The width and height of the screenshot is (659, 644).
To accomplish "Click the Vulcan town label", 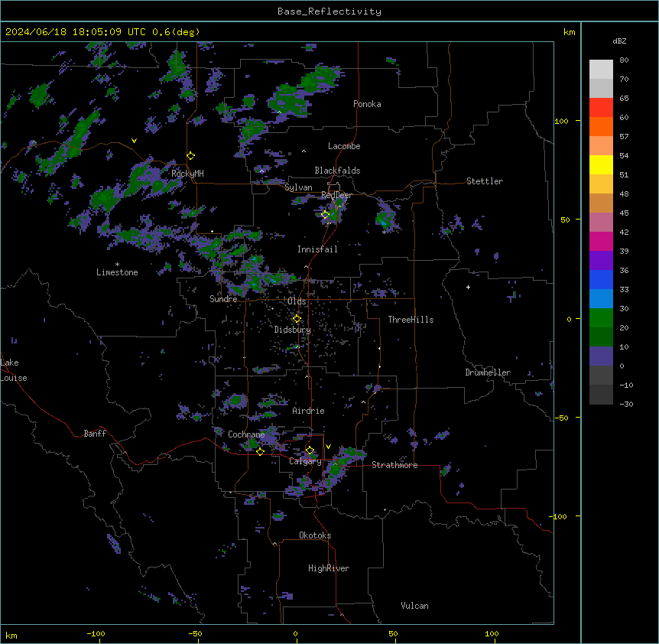I will [414, 606].
